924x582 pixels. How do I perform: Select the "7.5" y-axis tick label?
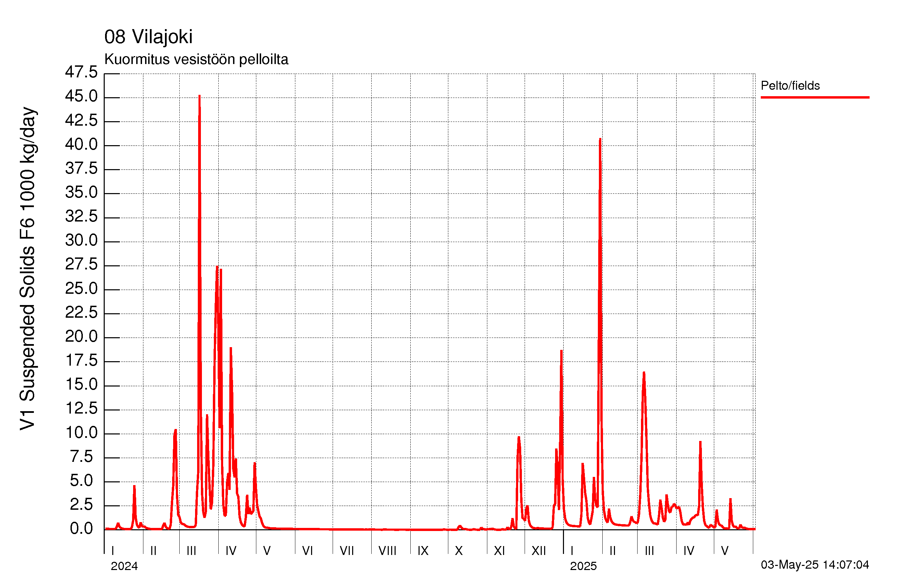[x=81, y=457]
